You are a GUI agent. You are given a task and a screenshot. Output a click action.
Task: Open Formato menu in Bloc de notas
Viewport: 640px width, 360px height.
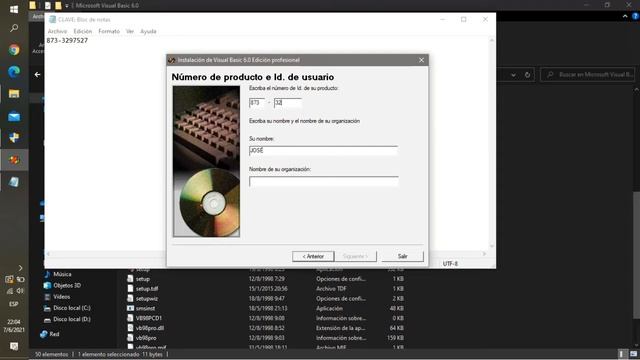click(x=109, y=31)
